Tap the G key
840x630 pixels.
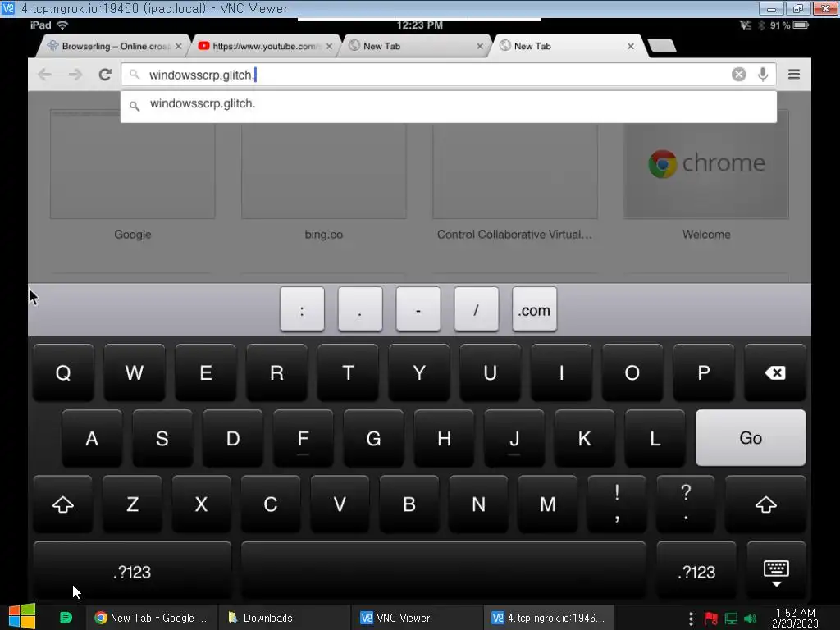click(373, 438)
